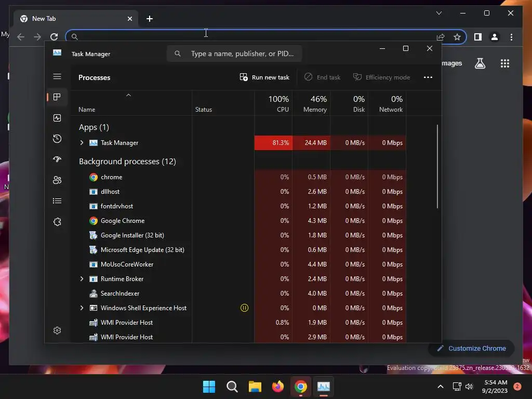Click End task button
Viewport: 532px width, 399px height.
point(322,77)
